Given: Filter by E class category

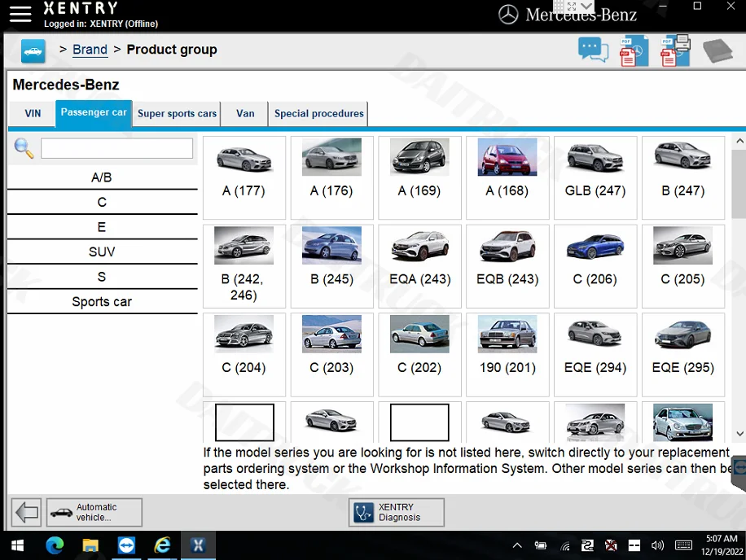Looking at the screenshot, I should coord(102,227).
